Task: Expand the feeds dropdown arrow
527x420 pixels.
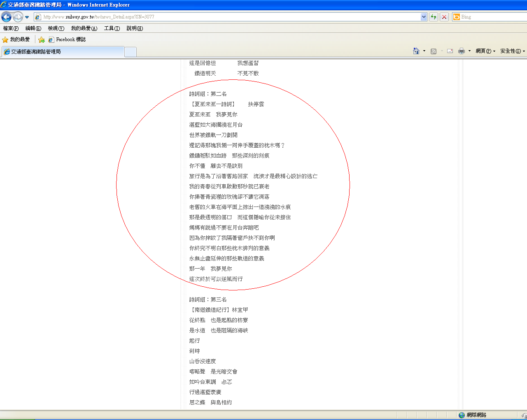Action: 442,51
